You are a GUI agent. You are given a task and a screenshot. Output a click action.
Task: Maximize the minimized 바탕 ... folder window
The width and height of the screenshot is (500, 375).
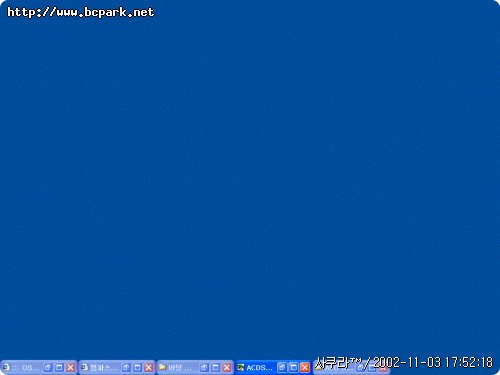click(216, 367)
